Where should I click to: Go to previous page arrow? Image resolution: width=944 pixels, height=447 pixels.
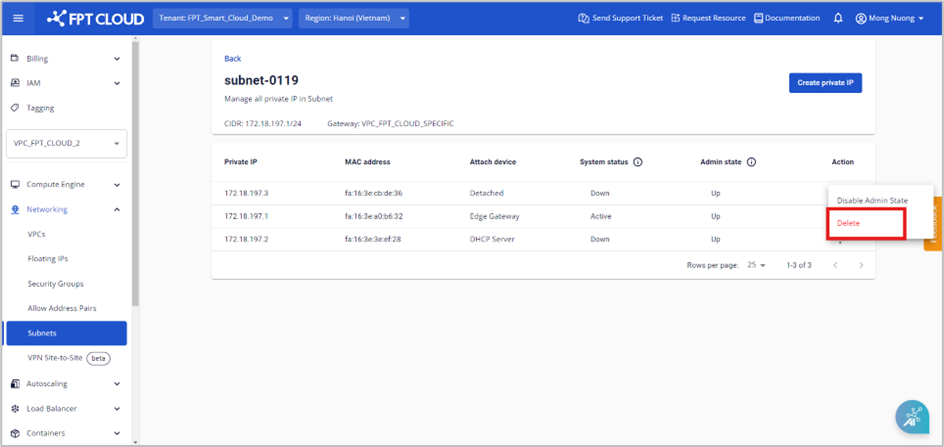coord(836,265)
